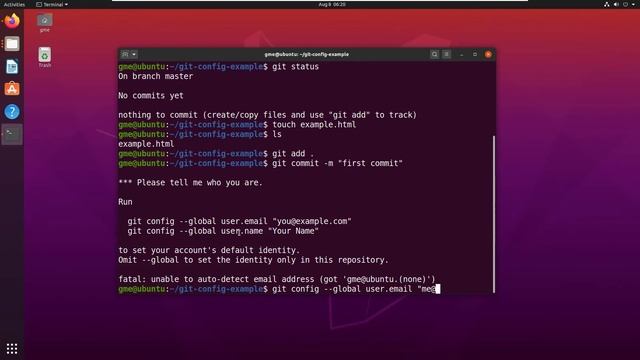Open the Activities overview
This screenshot has width=640, height=360.
[x=14, y=4]
